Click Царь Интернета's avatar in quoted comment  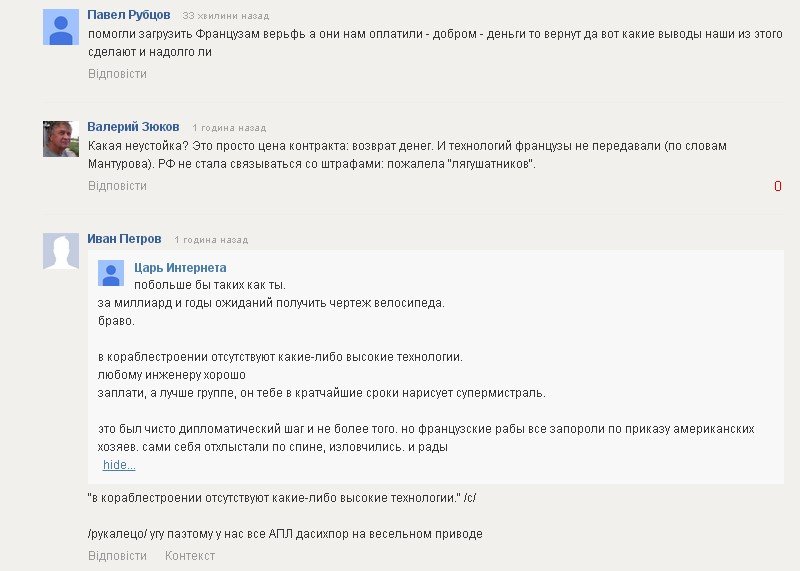point(111,273)
